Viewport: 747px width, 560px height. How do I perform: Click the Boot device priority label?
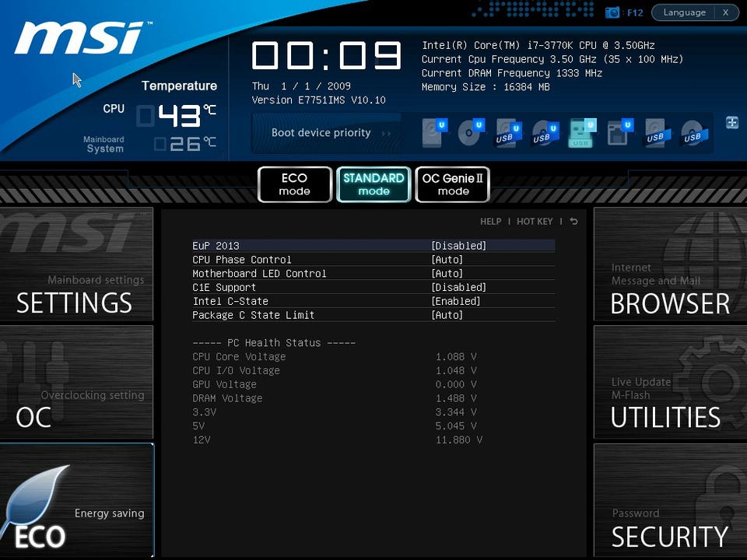pyautogui.click(x=321, y=133)
